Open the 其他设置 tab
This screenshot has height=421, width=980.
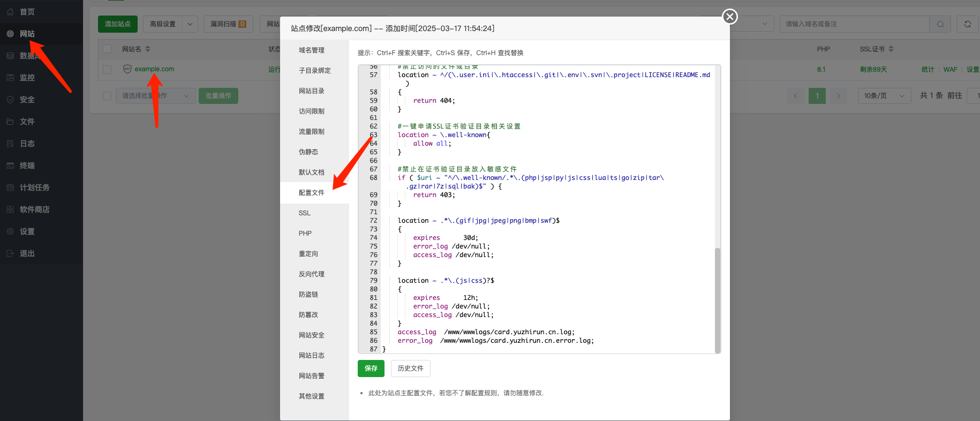[314, 396]
